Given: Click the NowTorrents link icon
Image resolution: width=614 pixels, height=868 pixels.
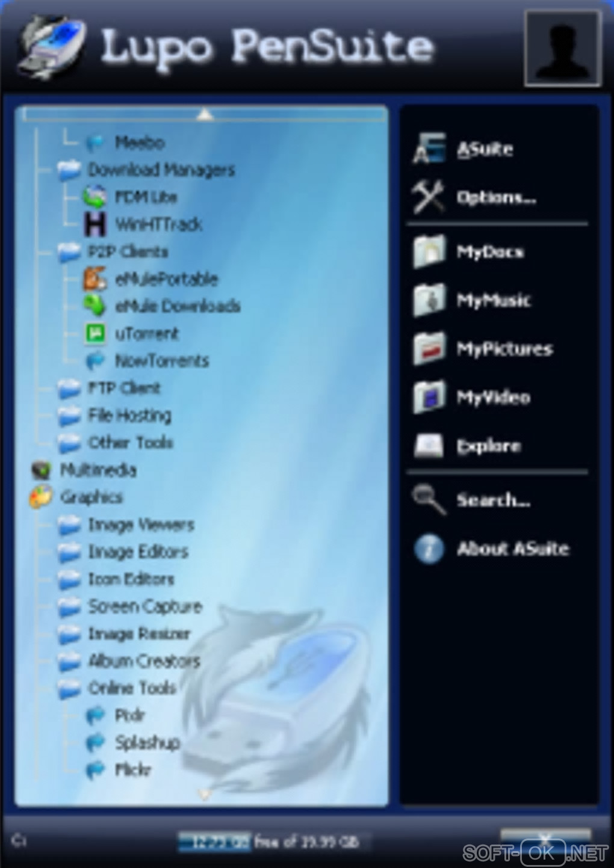Looking at the screenshot, I should [x=95, y=360].
